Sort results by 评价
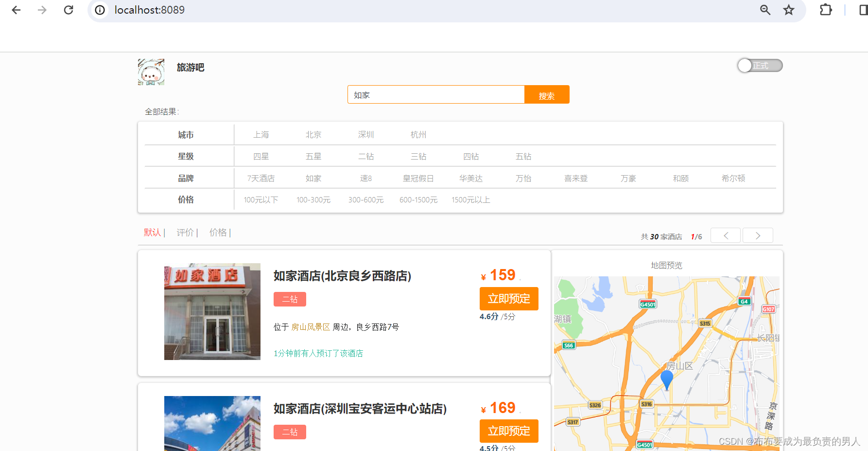 tap(185, 233)
